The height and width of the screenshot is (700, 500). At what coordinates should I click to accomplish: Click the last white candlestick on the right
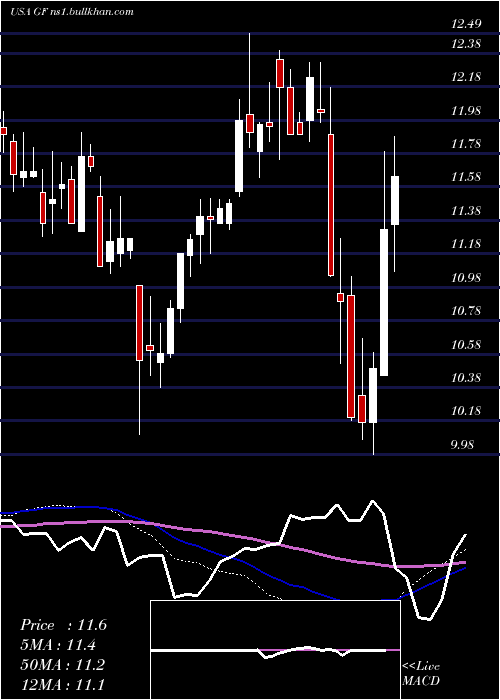[395, 200]
